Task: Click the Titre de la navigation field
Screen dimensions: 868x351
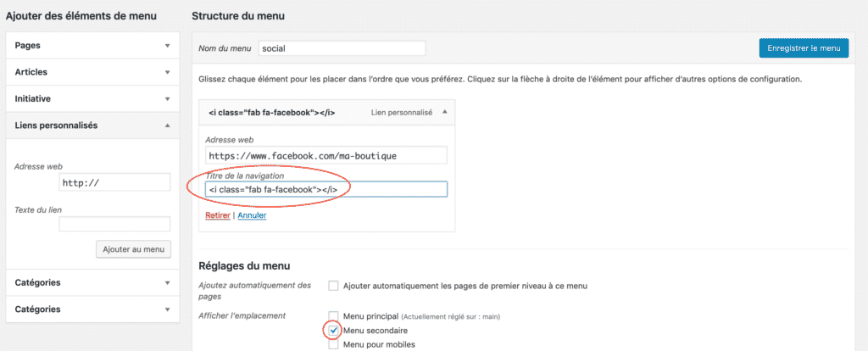Action: [x=325, y=189]
